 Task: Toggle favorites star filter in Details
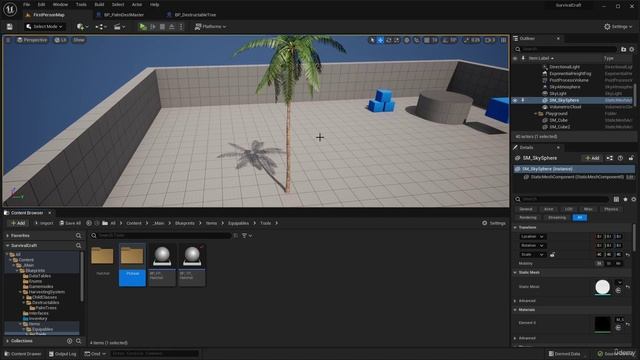point(625,199)
